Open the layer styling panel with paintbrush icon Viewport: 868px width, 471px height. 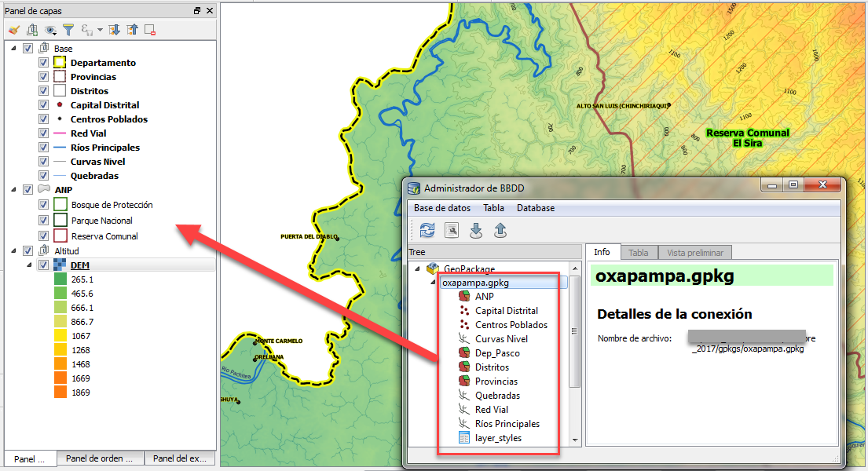(x=13, y=29)
